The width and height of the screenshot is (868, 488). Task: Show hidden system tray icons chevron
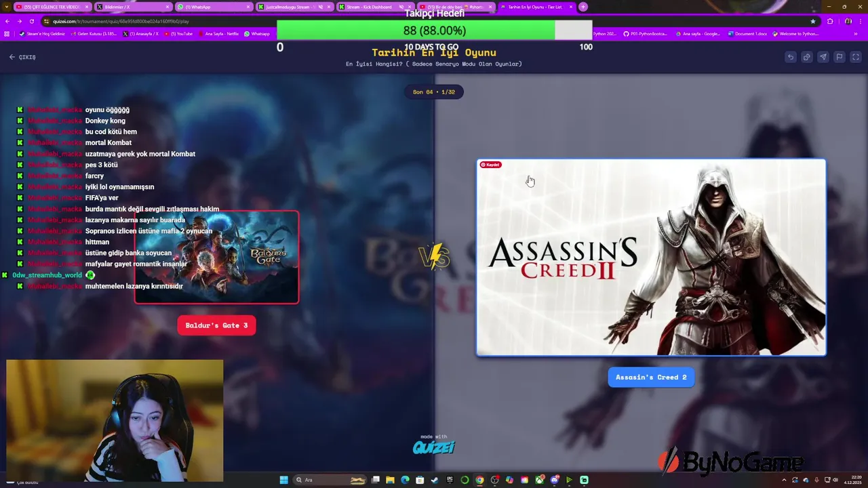pyautogui.click(x=784, y=480)
